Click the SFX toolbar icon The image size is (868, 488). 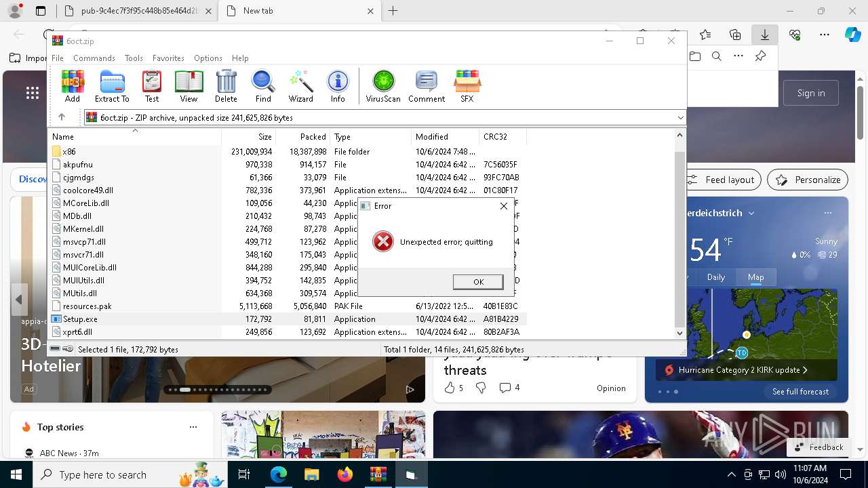pyautogui.click(x=467, y=86)
